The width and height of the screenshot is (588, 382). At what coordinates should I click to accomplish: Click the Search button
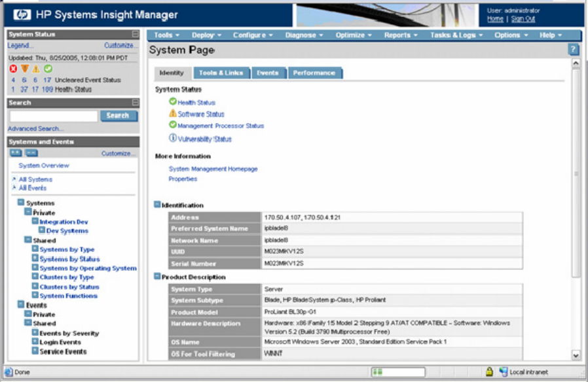point(119,116)
